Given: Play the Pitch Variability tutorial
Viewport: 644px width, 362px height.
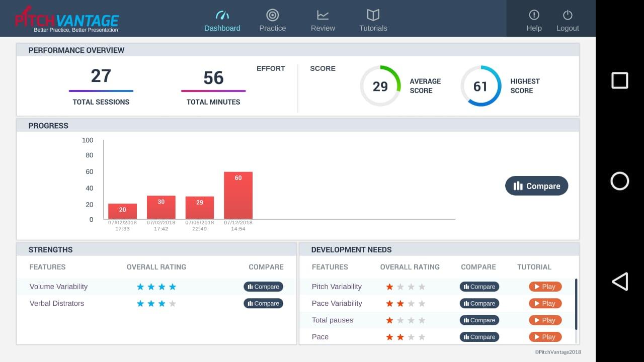Looking at the screenshot, I should [545, 287].
